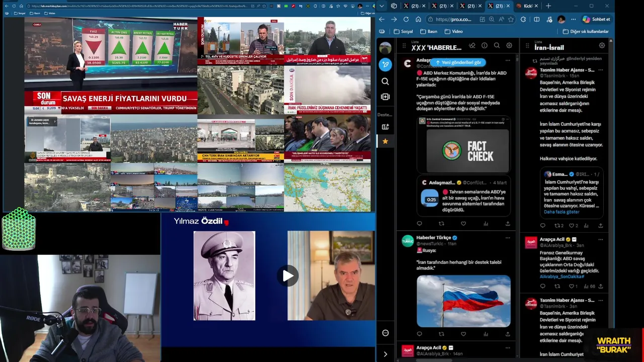Open the more options circle at sidebar bottom
This screenshot has width=644, height=362.
(385, 333)
